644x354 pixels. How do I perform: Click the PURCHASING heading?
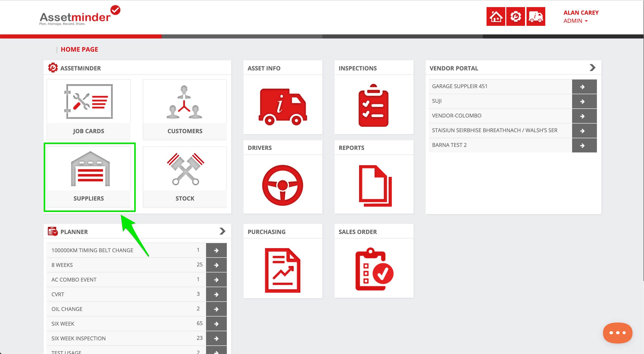(266, 232)
